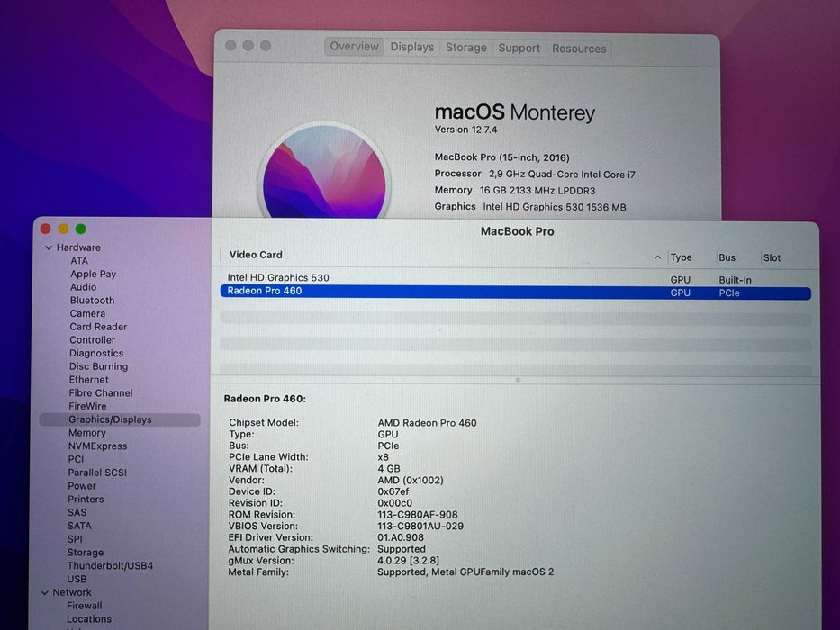The height and width of the screenshot is (630, 840).
Task: Select Locations under Network
Action: pos(89,619)
